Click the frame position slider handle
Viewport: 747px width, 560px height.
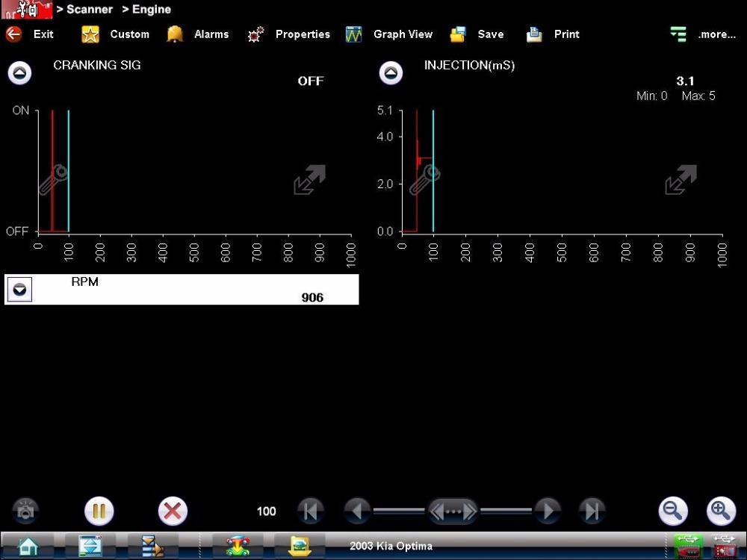click(453, 511)
